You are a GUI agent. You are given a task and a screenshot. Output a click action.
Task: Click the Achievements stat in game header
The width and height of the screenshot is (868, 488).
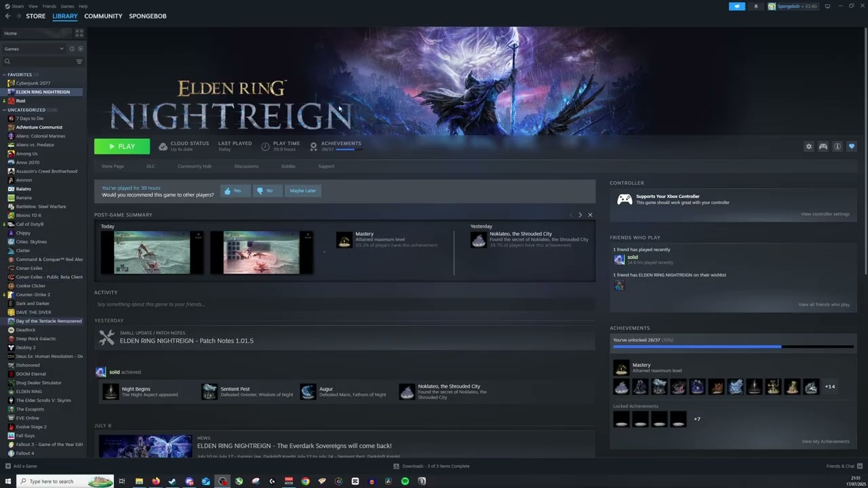336,146
